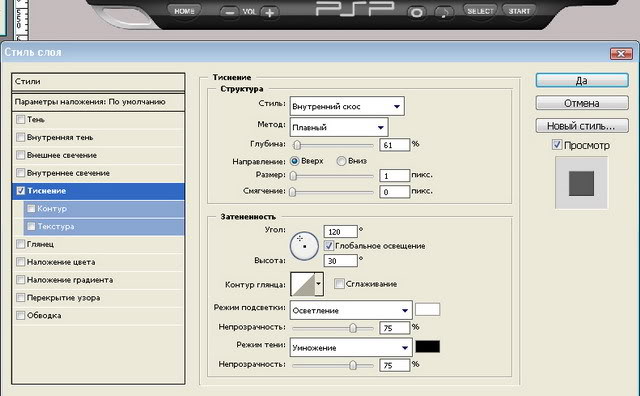Click the highlight opacity field (75)

pos(394,328)
